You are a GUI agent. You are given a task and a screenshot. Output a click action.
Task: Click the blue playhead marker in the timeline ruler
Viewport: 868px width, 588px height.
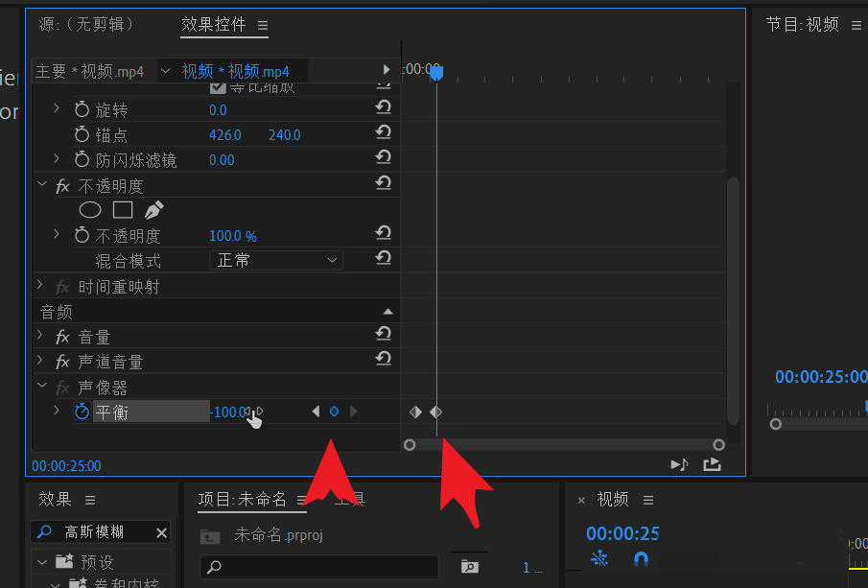436,72
